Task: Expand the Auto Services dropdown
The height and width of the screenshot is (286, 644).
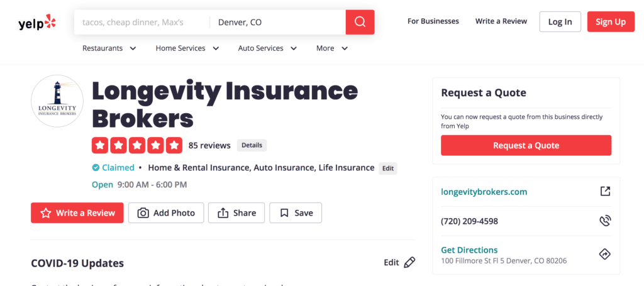Action: (x=267, y=48)
